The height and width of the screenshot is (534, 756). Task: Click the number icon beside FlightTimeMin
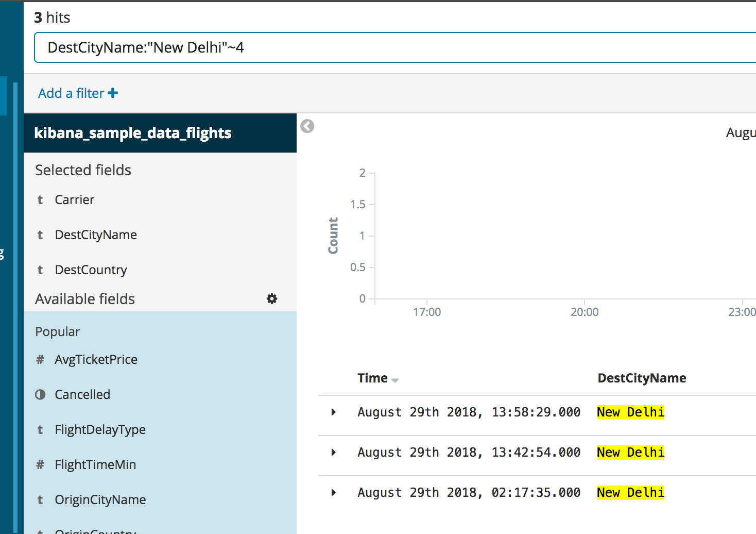click(x=40, y=464)
